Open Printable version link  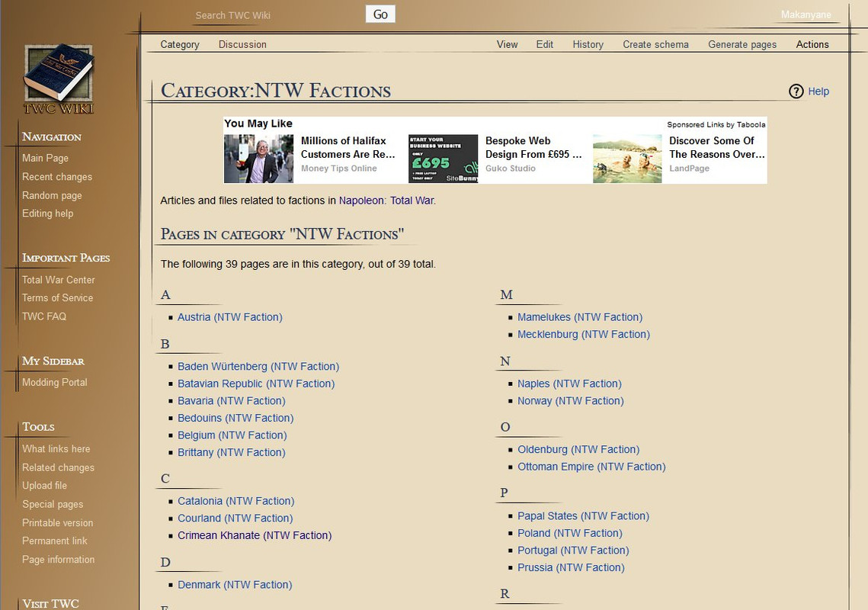click(58, 522)
